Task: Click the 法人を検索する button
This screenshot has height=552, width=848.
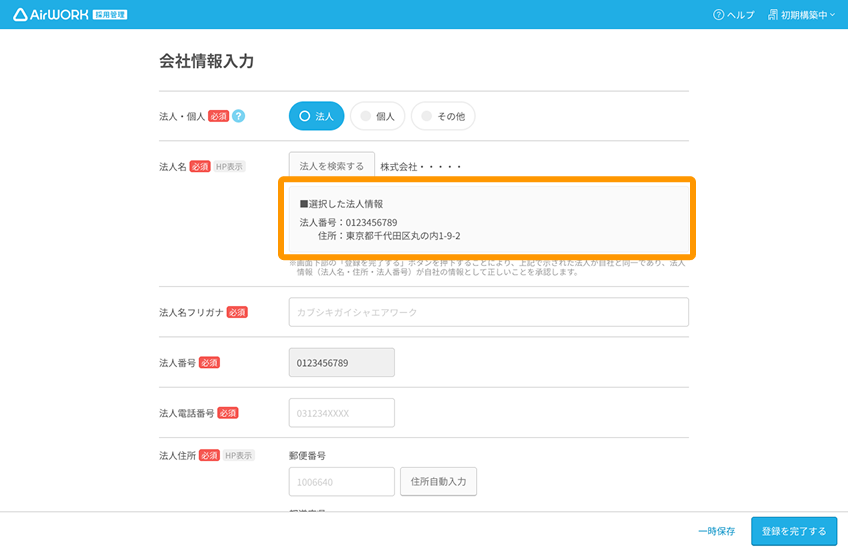Action: pos(332,165)
